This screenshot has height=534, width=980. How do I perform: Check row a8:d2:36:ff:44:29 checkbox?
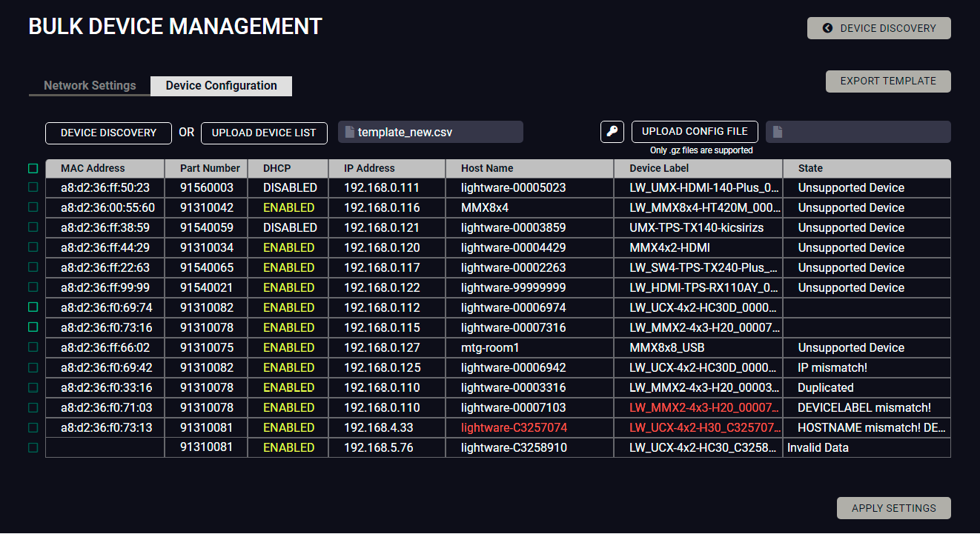pyautogui.click(x=33, y=247)
